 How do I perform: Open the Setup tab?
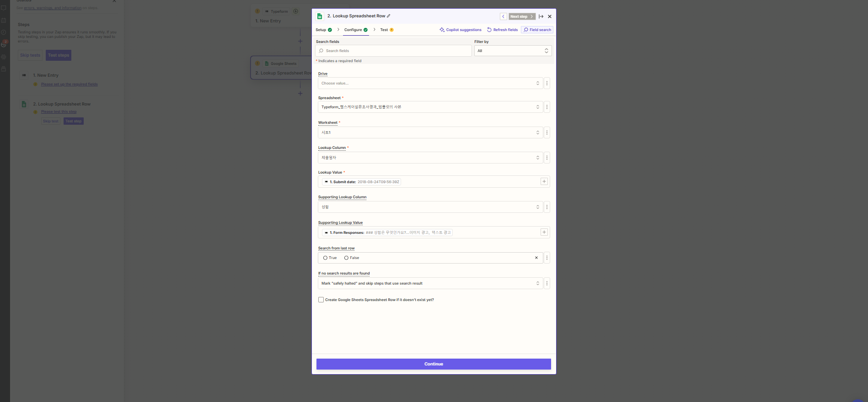(324, 30)
